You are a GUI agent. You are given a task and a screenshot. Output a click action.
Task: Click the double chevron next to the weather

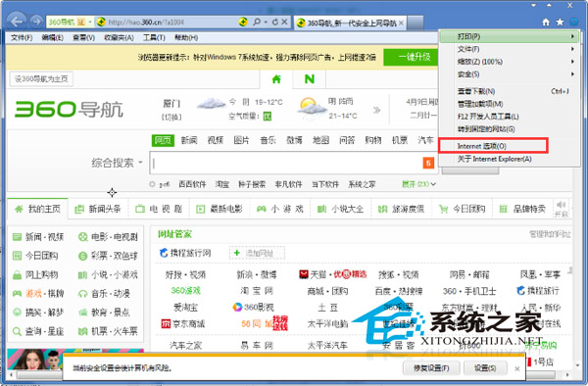(x=377, y=110)
